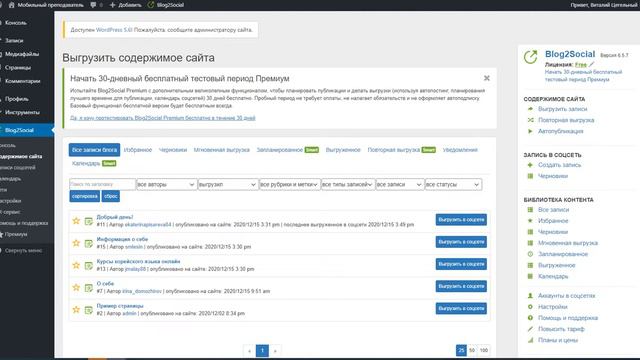Click the post icon beside 'Добрый день!'
Screen dimensions: 640x360
click(x=89, y=221)
